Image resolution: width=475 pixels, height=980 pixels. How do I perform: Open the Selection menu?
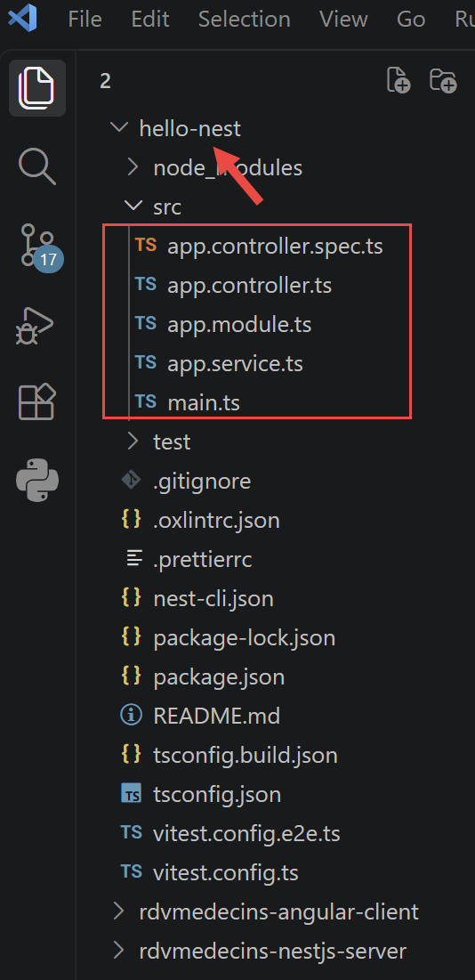(244, 20)
